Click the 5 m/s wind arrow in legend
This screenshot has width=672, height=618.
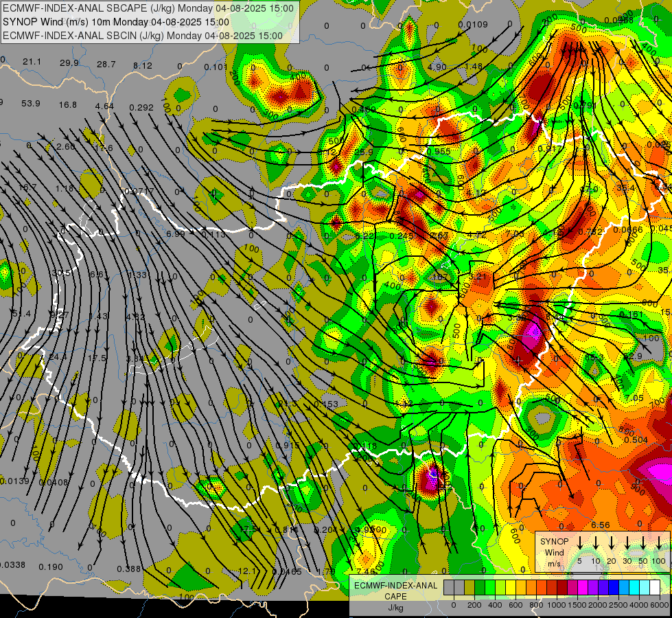pyautogui.click(x=580, y=542)
